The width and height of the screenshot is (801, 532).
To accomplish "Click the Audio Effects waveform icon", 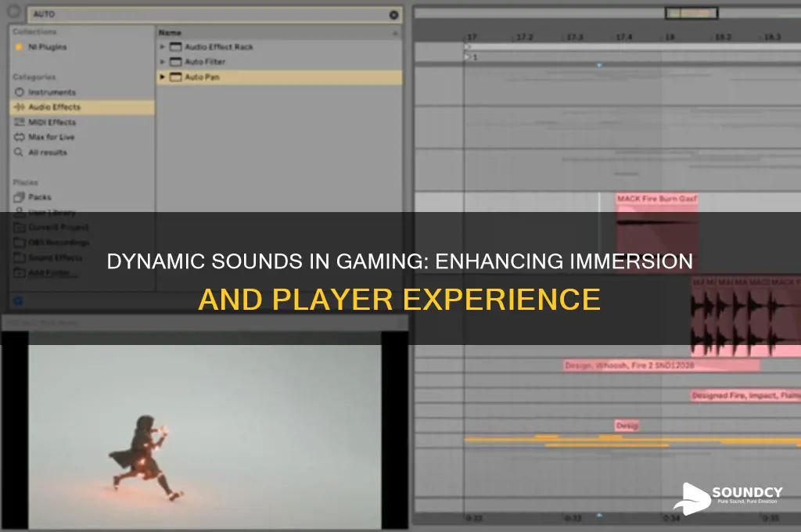I will [x=20, y=107].
